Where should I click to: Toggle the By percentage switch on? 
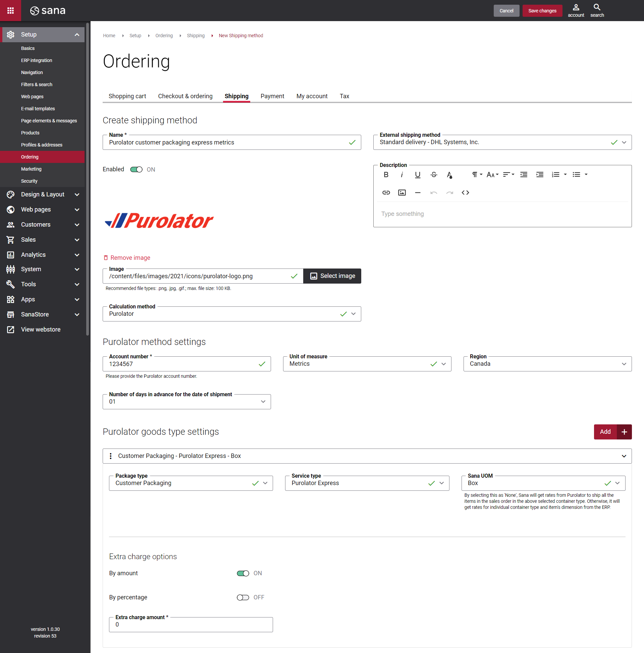pos(243,598)
